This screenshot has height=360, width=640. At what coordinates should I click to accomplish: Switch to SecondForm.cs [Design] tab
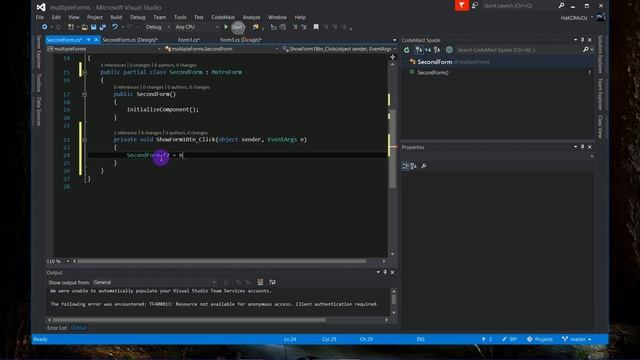130,40
